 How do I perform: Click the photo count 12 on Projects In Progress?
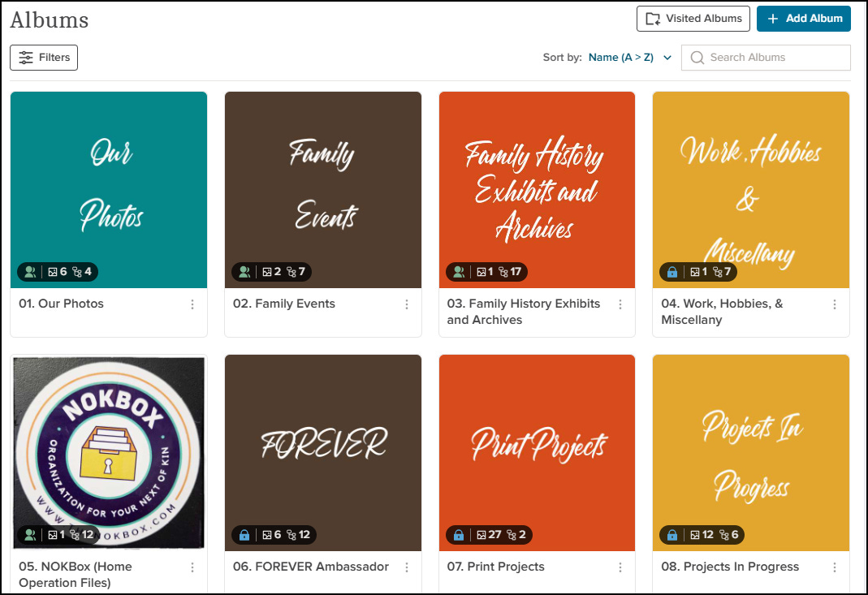[x=702, y=535]
